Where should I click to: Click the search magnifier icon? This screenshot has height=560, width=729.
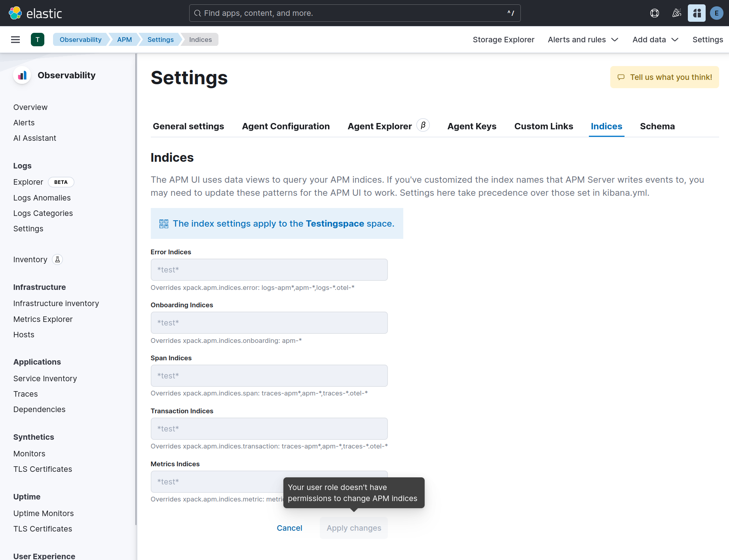197,13
